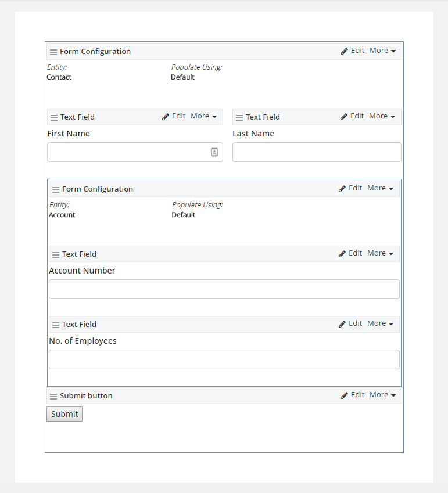Screen dimensions: 448x493
Task: Click the Submit button
Action: (64, 414)
